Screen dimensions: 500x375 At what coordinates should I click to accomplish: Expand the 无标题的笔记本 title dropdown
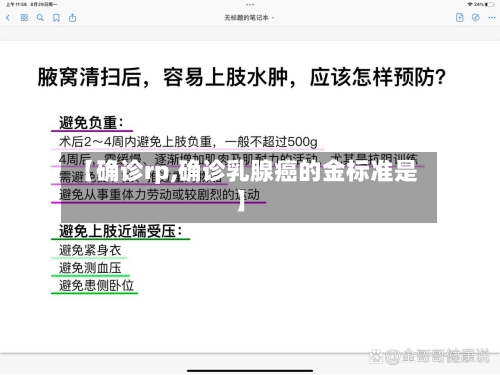click(x=249, y=18)
